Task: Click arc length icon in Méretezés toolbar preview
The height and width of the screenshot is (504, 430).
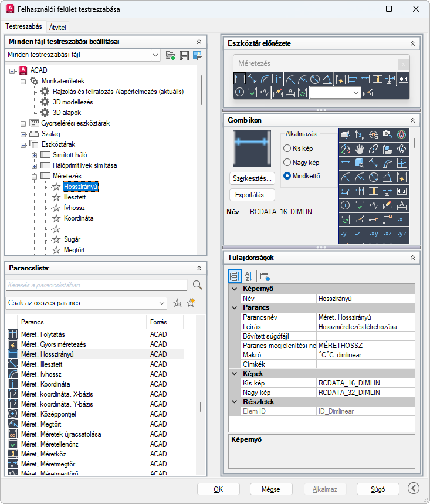Action: 265,79
